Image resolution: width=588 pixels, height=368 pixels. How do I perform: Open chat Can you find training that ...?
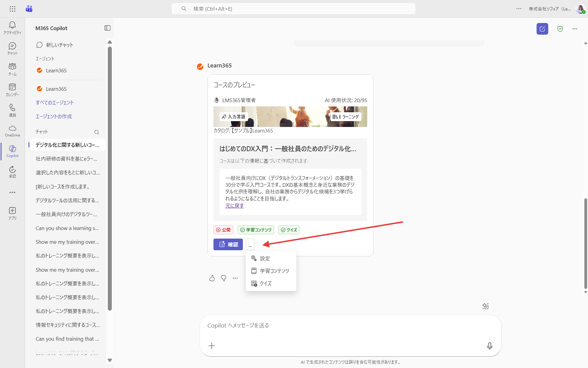point(68,339)
